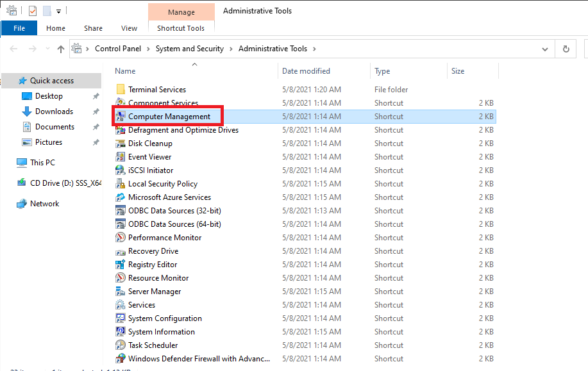Screen dimensions: 588x371
Task: Click the Performance Monitor name text
Action: [165, 238]
